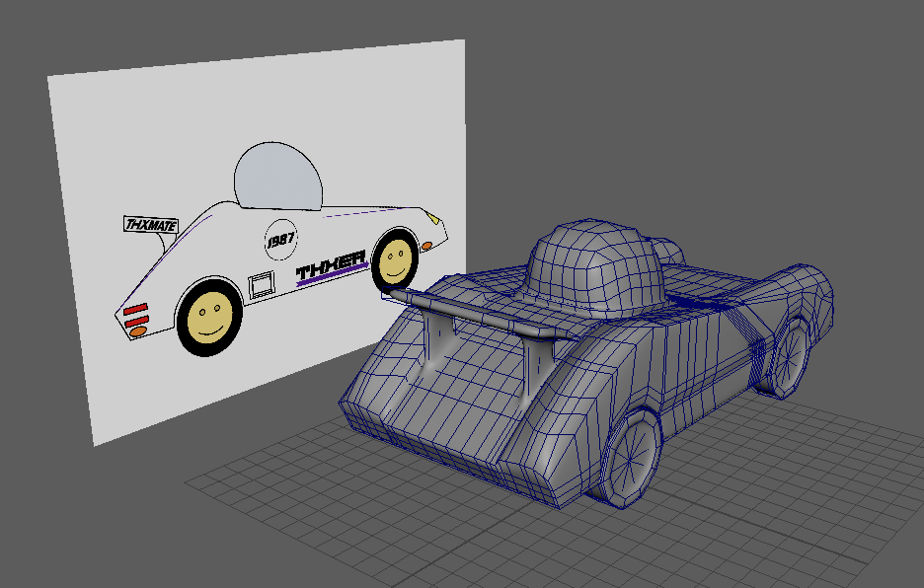The height and width of the screenshot is (588, 924).
Task: Click the small square hatch on the drawn car
Action: (x=261, y=286)
